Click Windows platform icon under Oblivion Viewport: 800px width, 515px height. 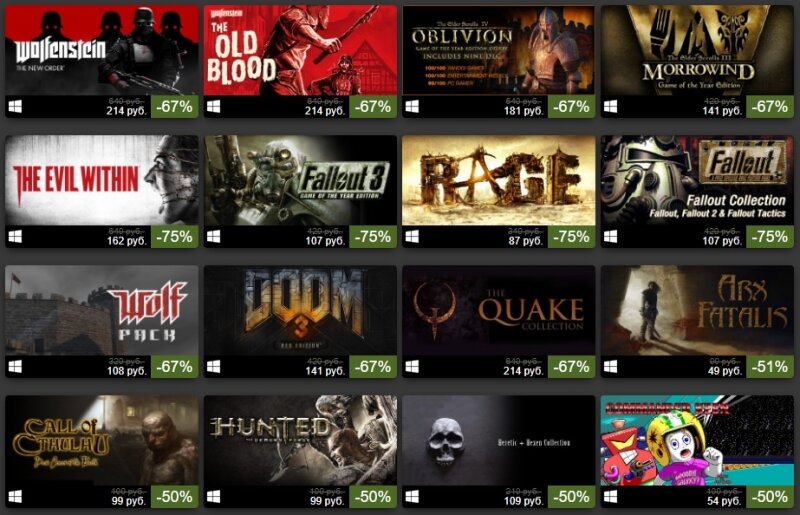pyautogui.click(x=412, y=107)
